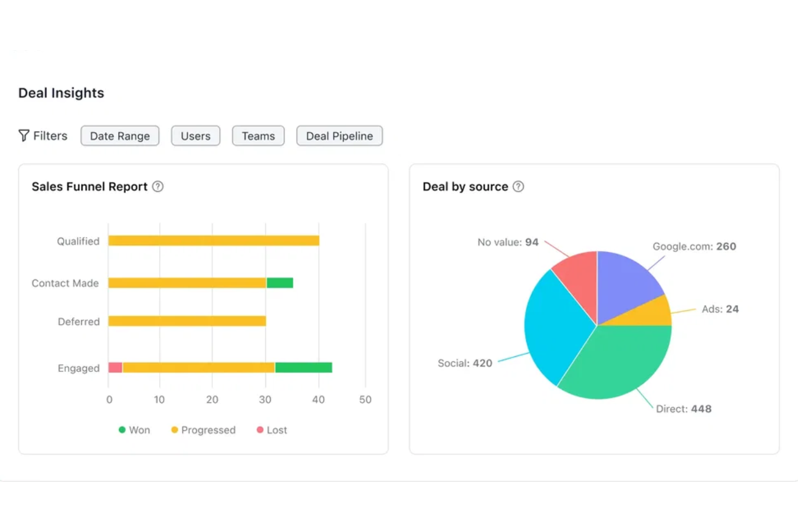The height and width of the screenshot is (532, 798).
Task: Click the 'Ads: 24' label
Action: tap(720, 309)
